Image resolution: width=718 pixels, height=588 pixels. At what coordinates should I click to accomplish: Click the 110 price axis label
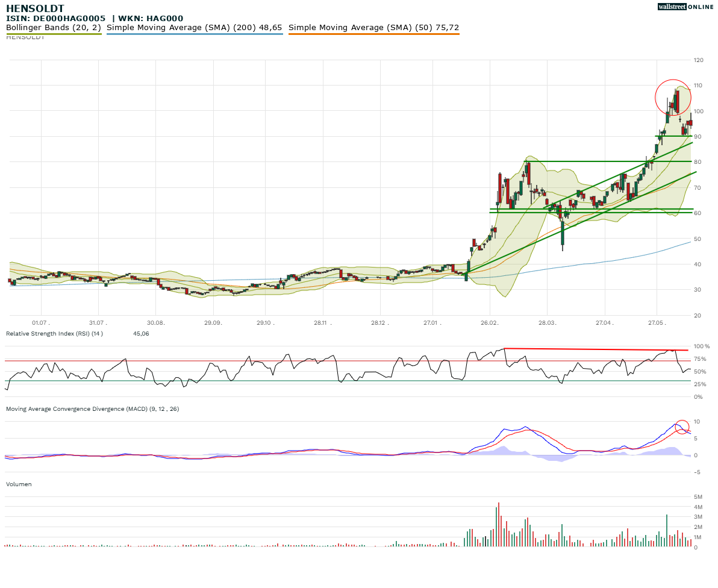coord(698,86)
